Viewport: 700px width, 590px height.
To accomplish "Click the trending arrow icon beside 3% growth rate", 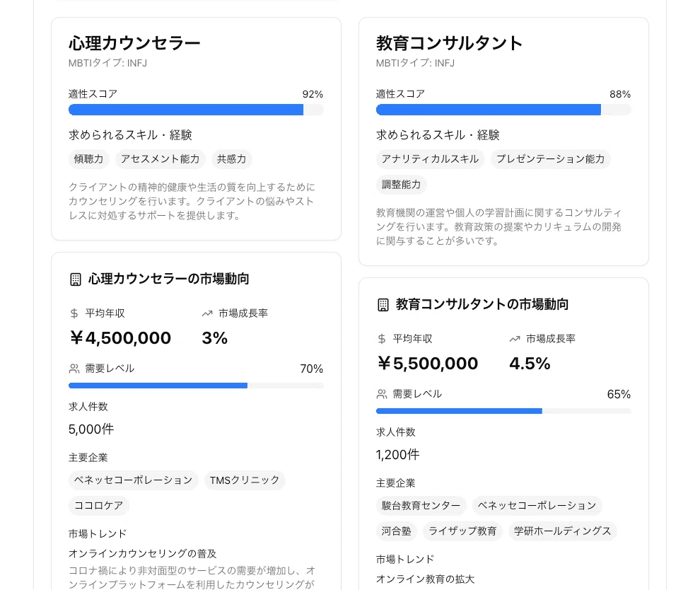I will pyautogui.click(x=207, y=313).
